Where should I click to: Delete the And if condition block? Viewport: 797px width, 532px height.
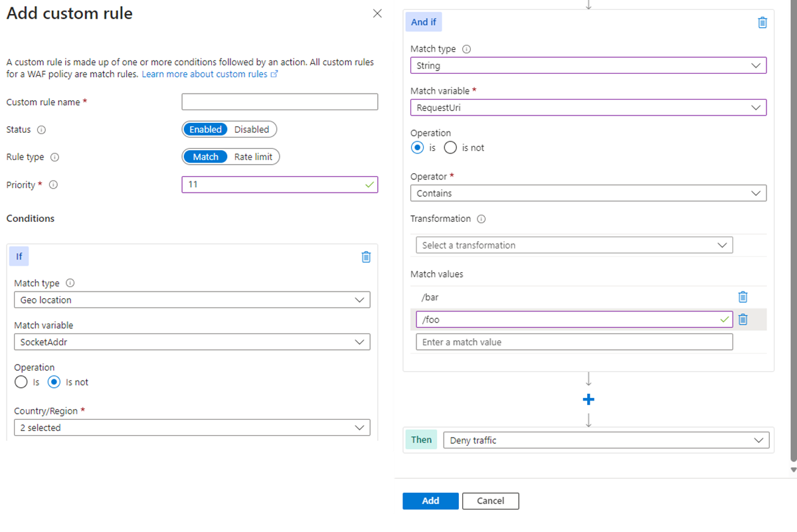(762, 23)
